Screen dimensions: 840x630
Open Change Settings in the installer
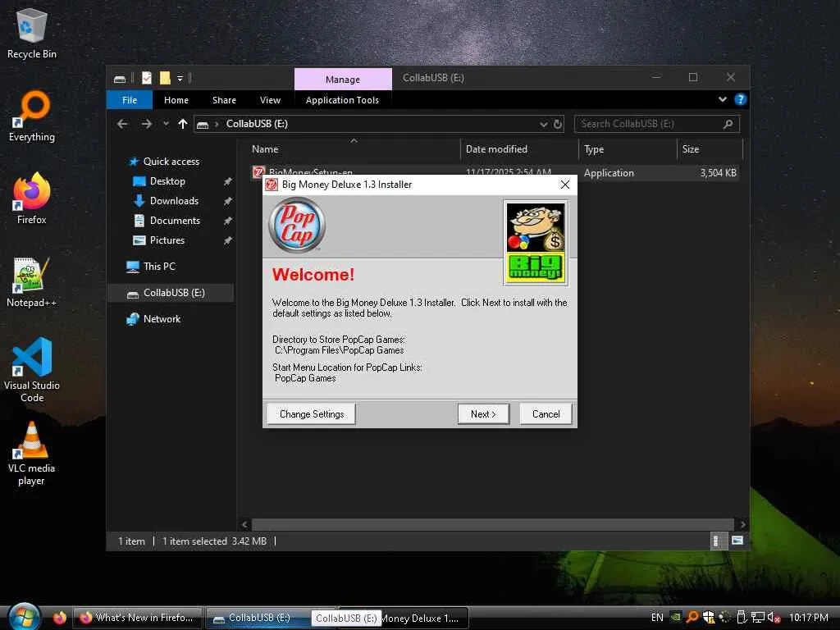(x=311, y=414)
